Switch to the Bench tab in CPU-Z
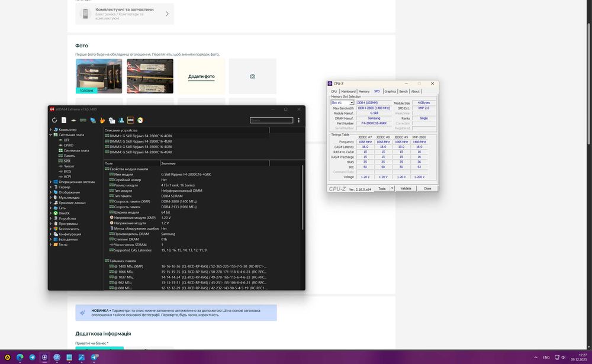The image size is (592, 364). (403, 91)
